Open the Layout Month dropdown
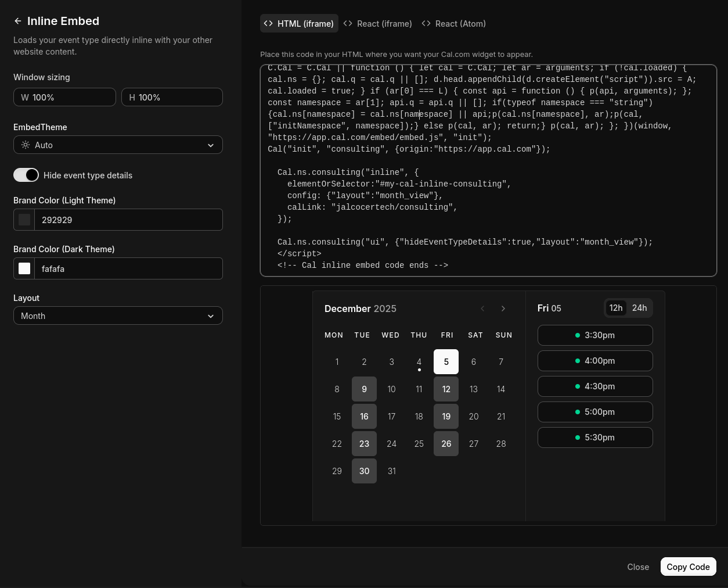This screenshot has width=728, height=588. pos(118,316)
